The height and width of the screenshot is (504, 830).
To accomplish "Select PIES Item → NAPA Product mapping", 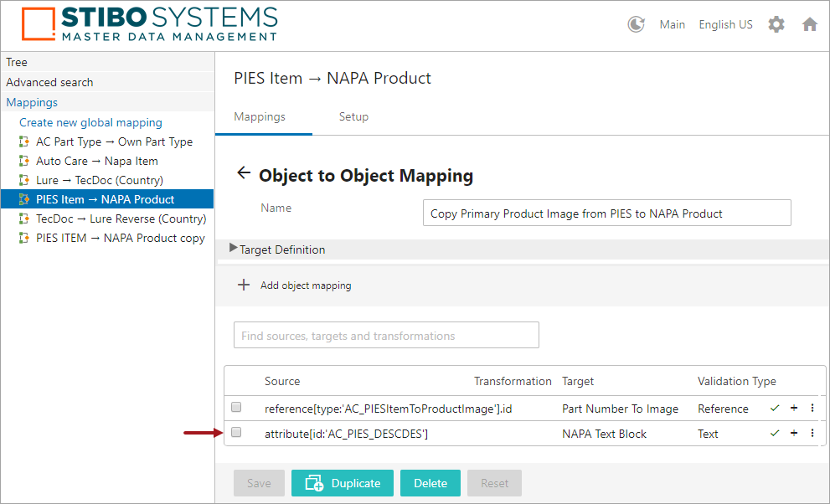I will (107, 199).
